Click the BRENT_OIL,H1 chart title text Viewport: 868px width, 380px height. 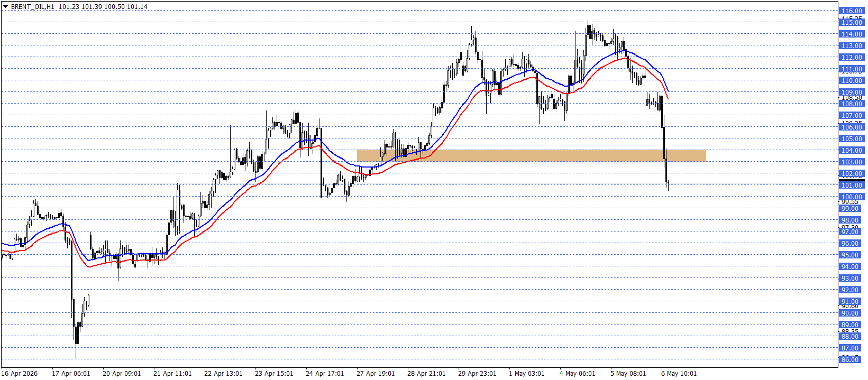32,7
